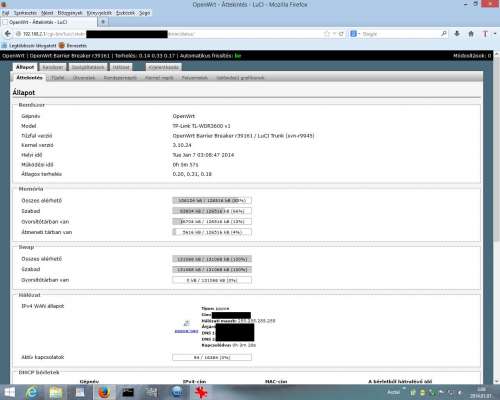Image resolution: width=500 pixels, height=400 pixels.
Task: Click the Összes elérhető memory progress bar
Action: tap(212, 200)
